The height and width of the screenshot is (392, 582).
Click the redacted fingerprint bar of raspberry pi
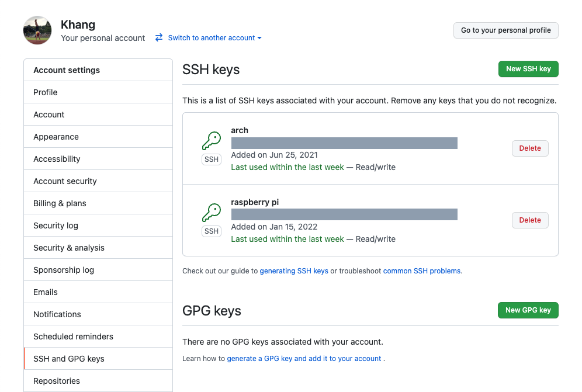(x=345, y=214)
